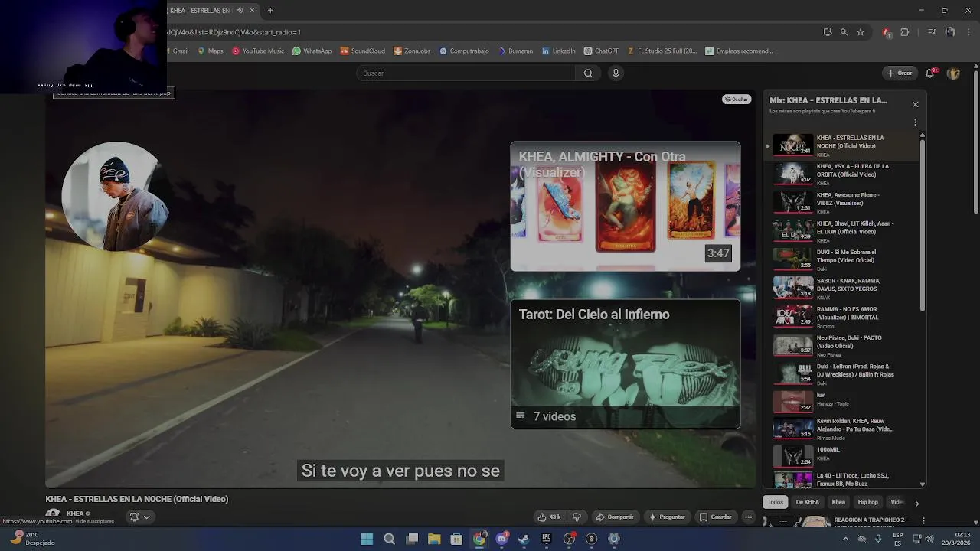
Task: Open Settings gear in taskbar
Action: click(x=613, y=539)
